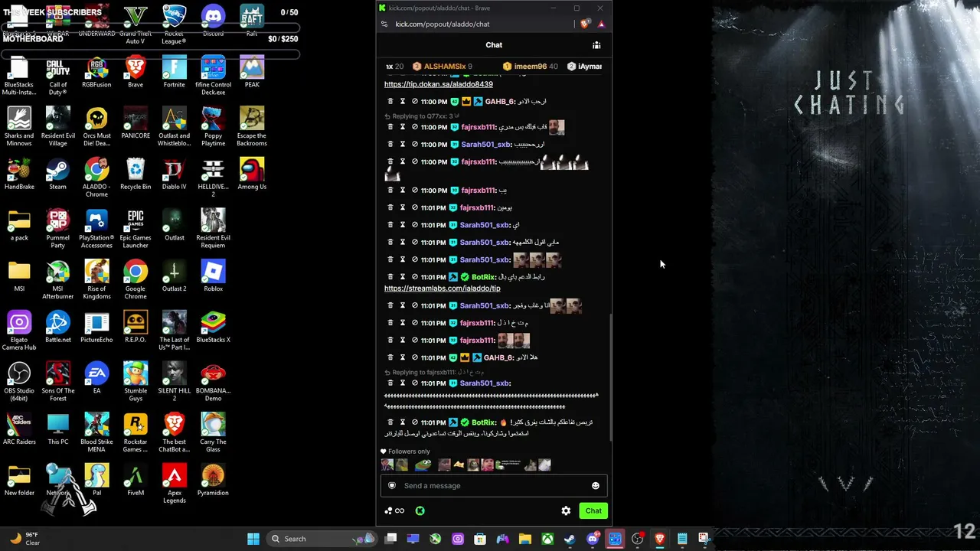The image size is (980, 551).
Task: Open the Steam icon in the taskbar
Action: tap(570, 539)
